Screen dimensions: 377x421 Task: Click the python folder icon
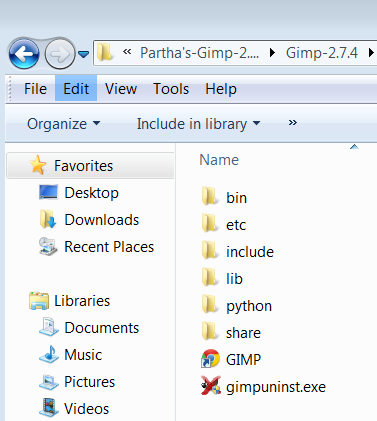click(x=210, y=304)
